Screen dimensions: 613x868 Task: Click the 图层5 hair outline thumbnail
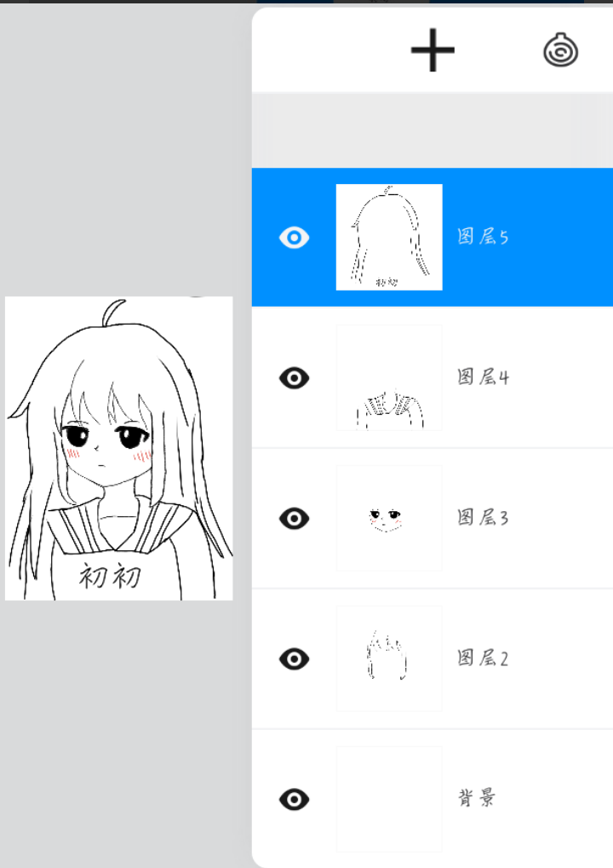tap(389, 237)
